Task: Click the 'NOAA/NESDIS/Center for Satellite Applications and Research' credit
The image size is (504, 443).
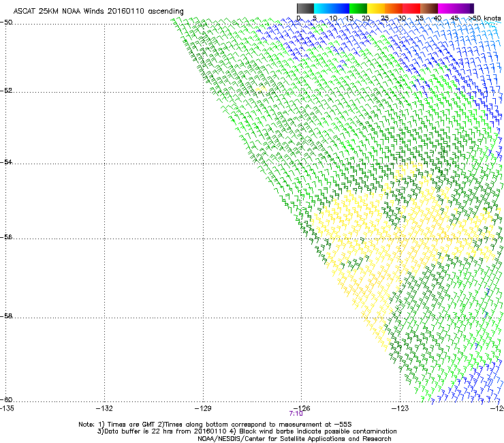Action: [x=294, y=439]
